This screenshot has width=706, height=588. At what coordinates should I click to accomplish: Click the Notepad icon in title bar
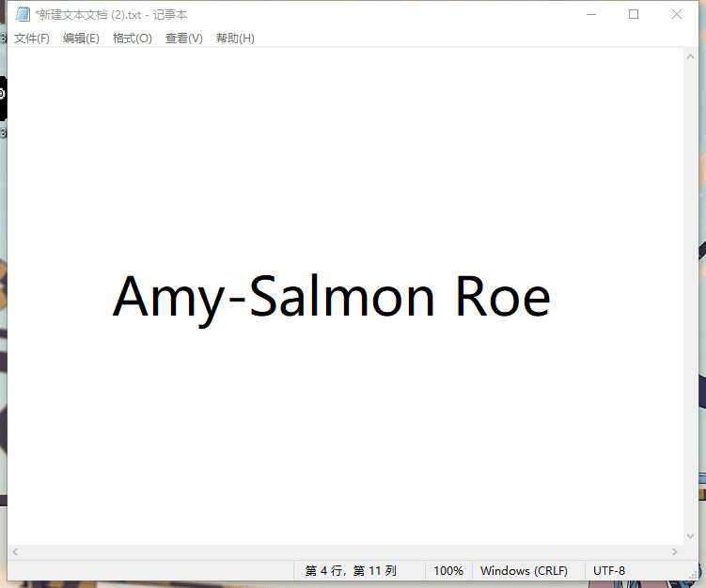click(23, 14)
